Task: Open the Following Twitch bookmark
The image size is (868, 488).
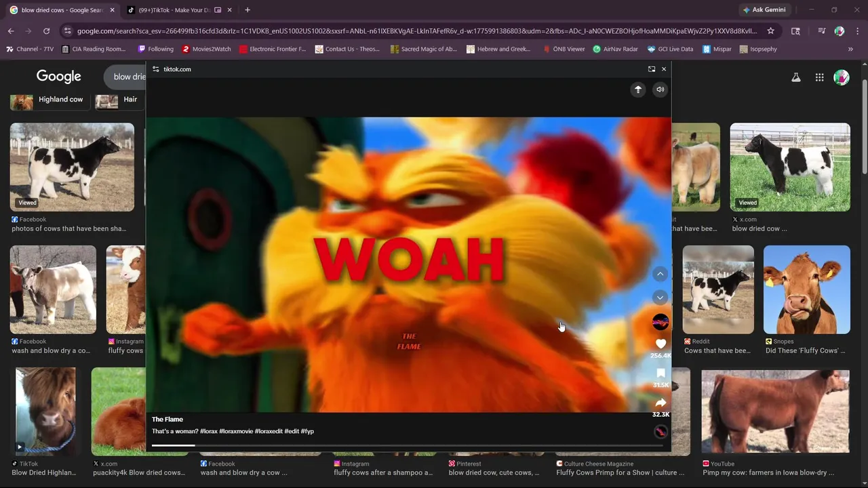Action: tap(155, 49)
